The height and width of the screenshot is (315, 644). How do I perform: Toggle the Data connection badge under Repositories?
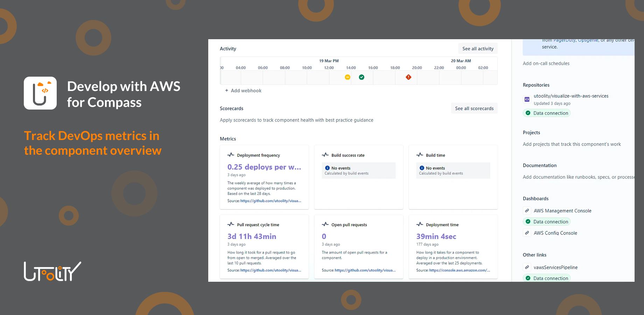tap(547, 113)
